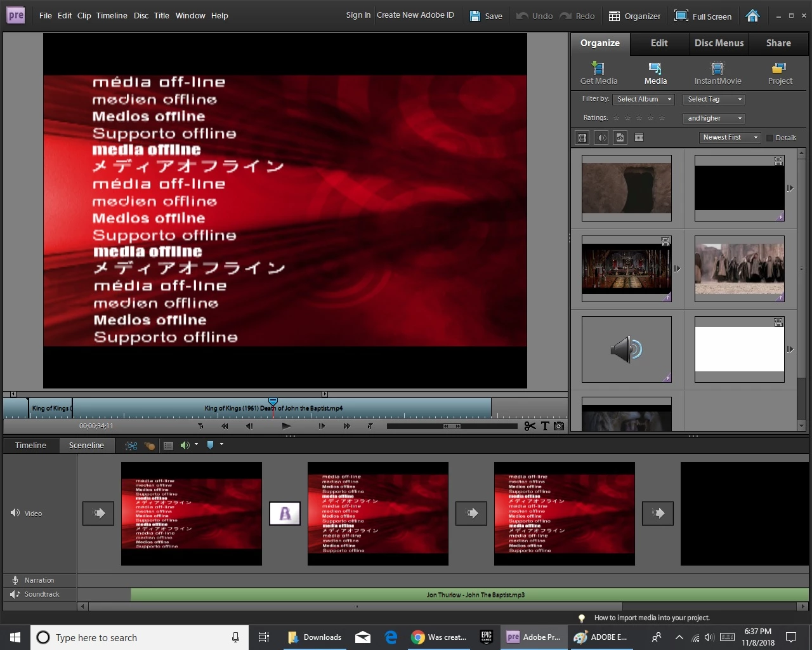Set the rating filter to three stars
This screenshot has height=650, width=812.
coord(639,118)
